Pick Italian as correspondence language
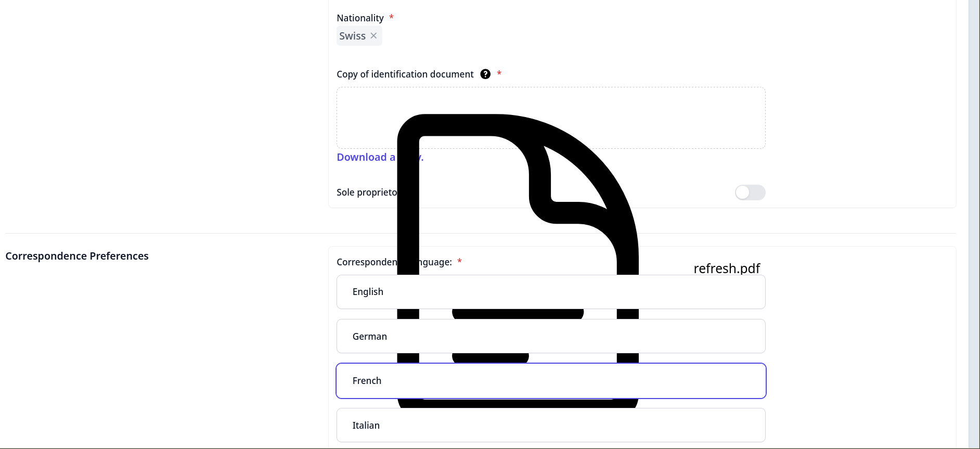 550,425
